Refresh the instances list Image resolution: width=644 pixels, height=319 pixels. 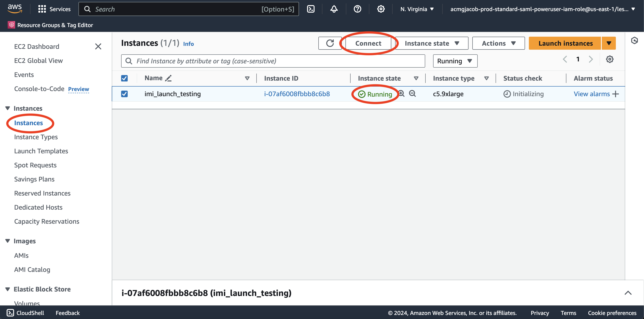tap(330, 43)
